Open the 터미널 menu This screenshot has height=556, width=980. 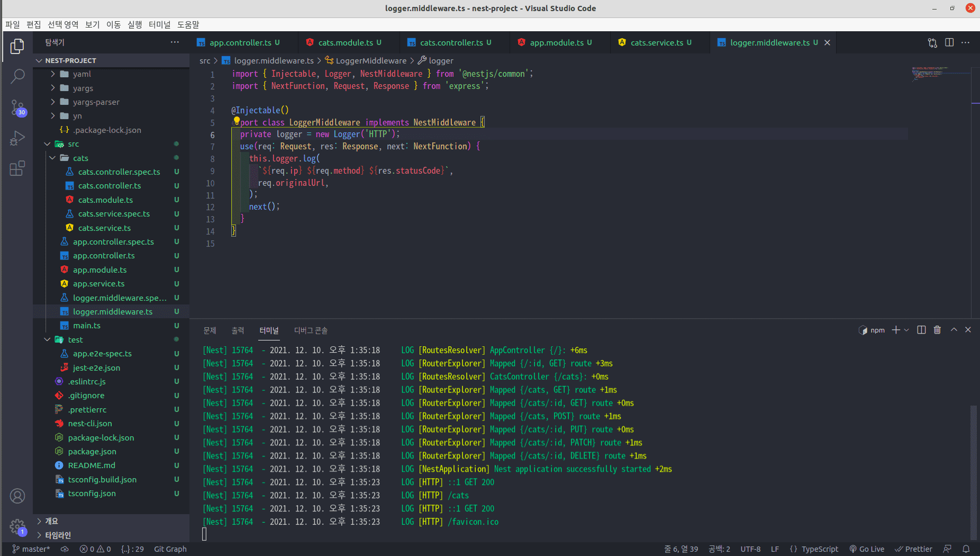click(x=159, y=24)
